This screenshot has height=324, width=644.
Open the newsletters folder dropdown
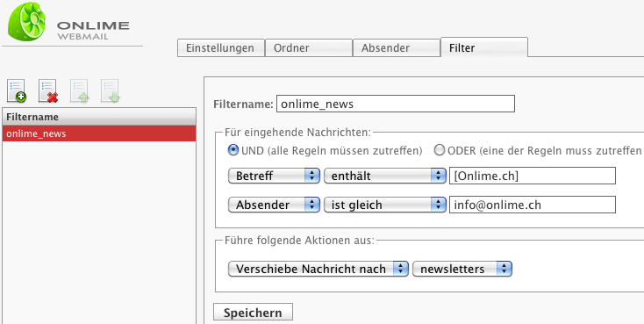[462, 269]
